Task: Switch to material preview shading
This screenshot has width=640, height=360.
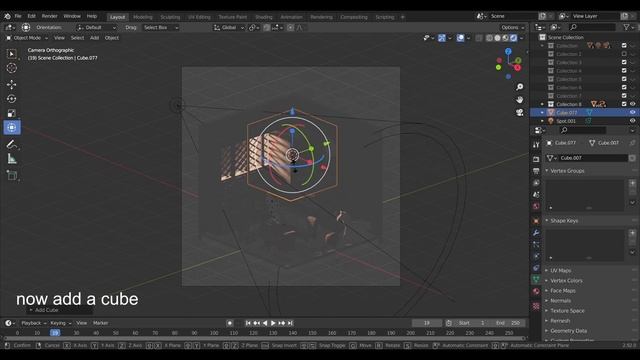Action: (x=505, y=38)
